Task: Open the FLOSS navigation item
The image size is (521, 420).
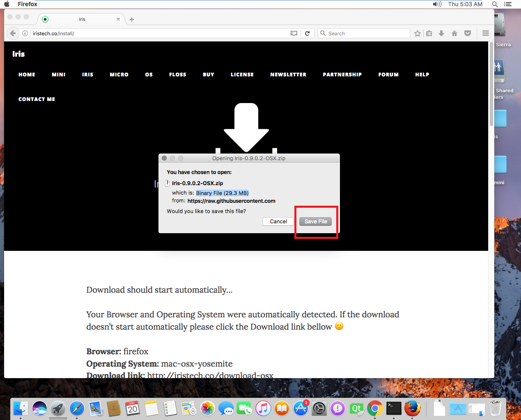Action: click(x=178, y=75)
